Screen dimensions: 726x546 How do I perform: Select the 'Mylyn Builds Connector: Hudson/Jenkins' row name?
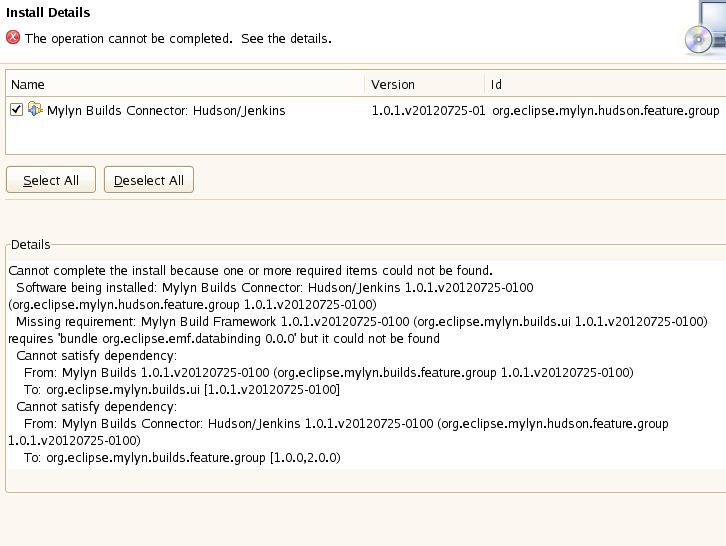click(166, 111)
